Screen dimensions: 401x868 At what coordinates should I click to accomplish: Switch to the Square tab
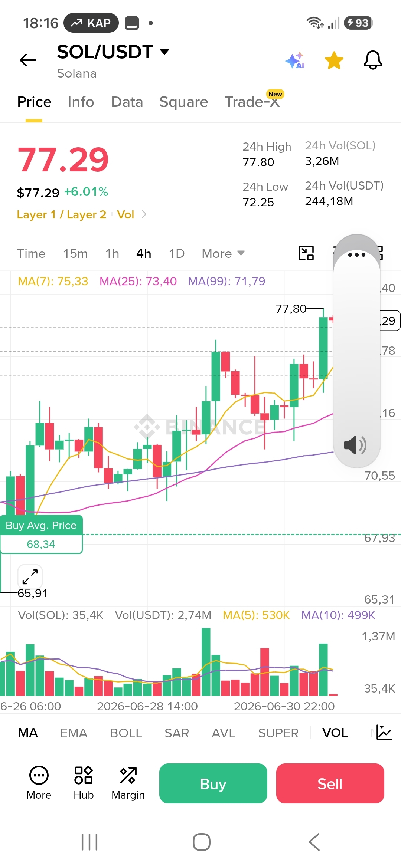[x=183, y=102]
